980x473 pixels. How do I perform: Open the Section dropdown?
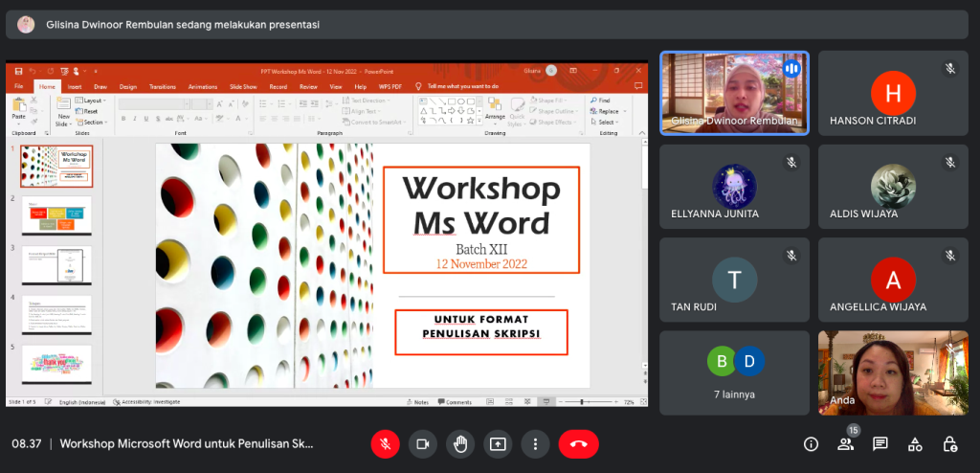tap(91, 122)
